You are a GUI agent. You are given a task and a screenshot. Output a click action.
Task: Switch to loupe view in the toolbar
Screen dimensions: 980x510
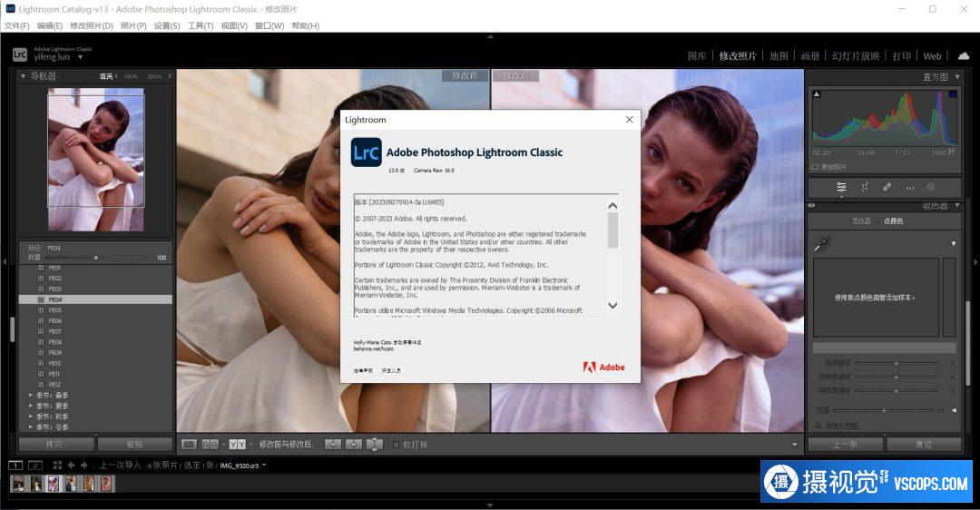tap(189, 445)
